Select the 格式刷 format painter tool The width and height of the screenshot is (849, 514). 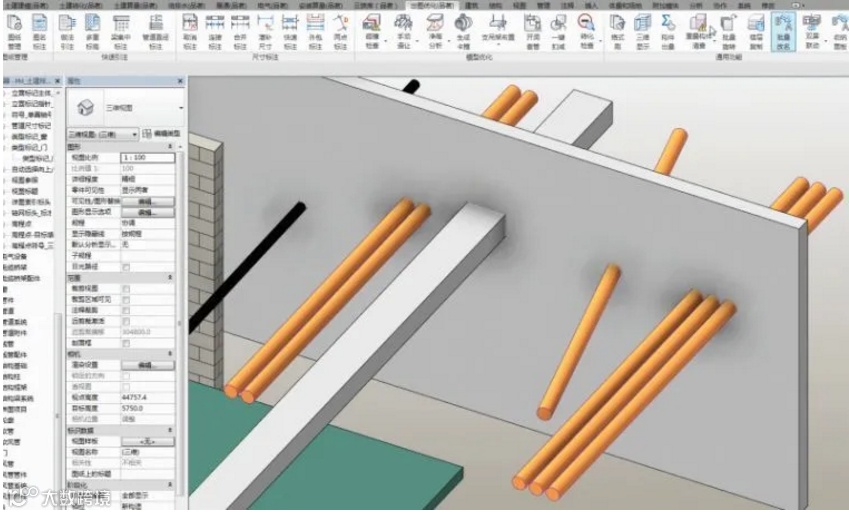pyautogui.click(x=617, y=31)
